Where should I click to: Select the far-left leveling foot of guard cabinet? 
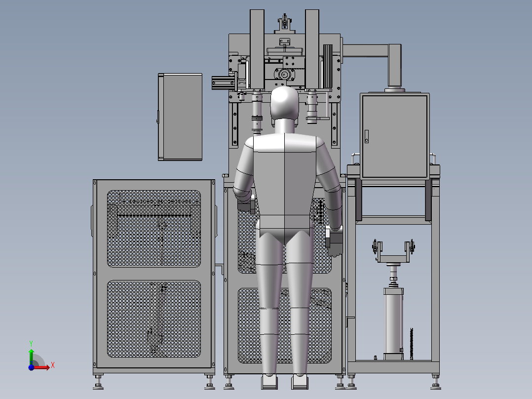pos(98,382)
